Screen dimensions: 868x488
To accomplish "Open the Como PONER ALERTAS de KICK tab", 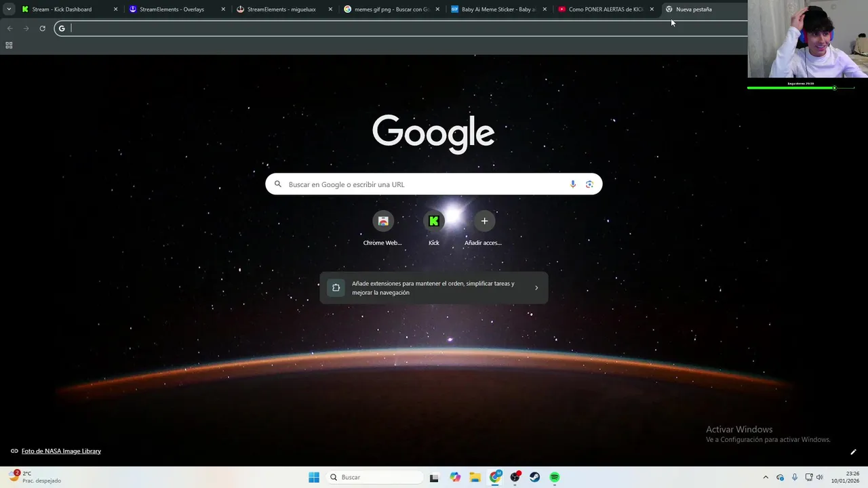I will [x=606, y=9].
